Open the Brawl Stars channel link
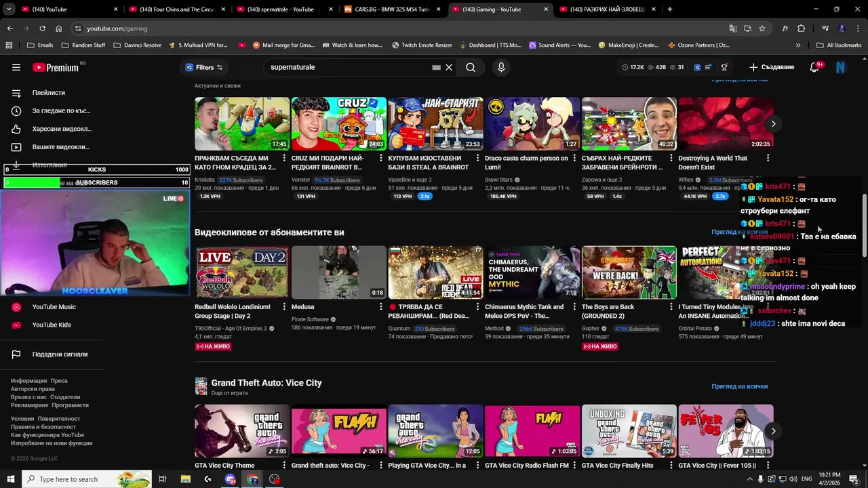This screenshot has height=488, width=868. click(x=499, y=180)
